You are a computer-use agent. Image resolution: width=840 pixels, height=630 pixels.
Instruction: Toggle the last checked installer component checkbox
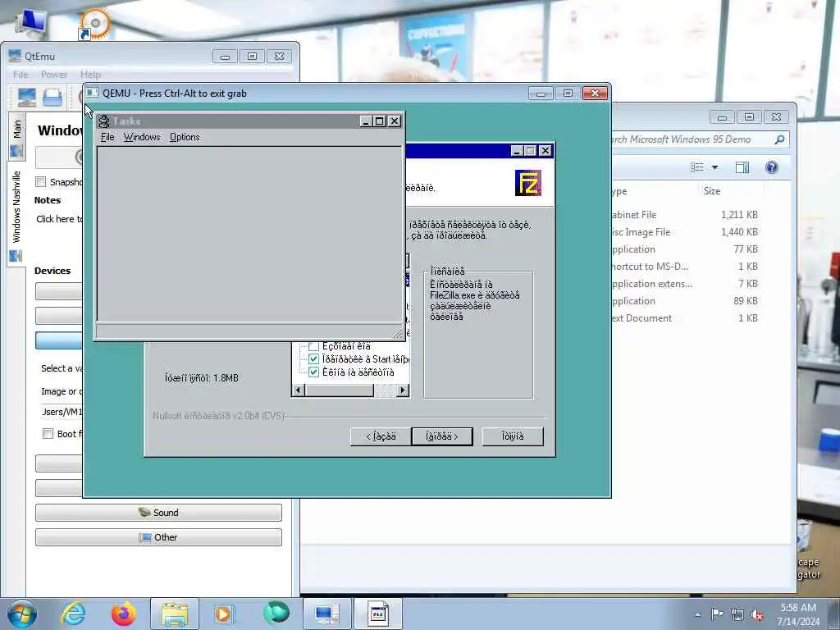pos(314,372)
